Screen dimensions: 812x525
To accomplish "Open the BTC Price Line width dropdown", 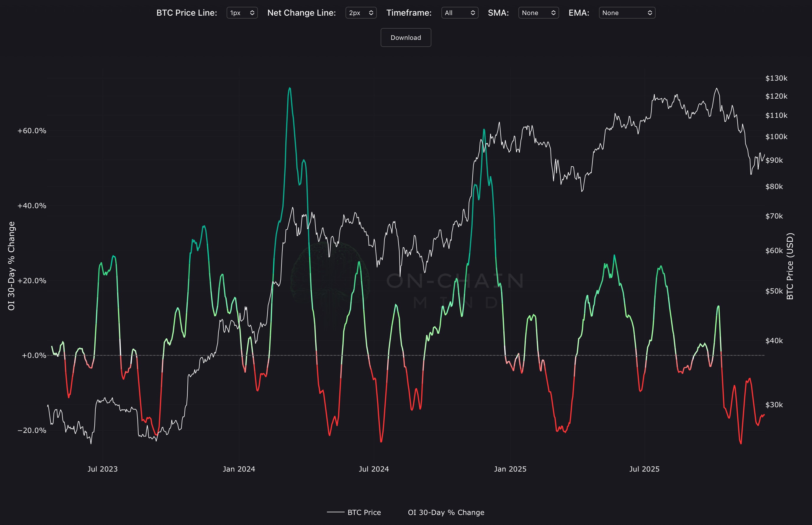I will (242, 13).
